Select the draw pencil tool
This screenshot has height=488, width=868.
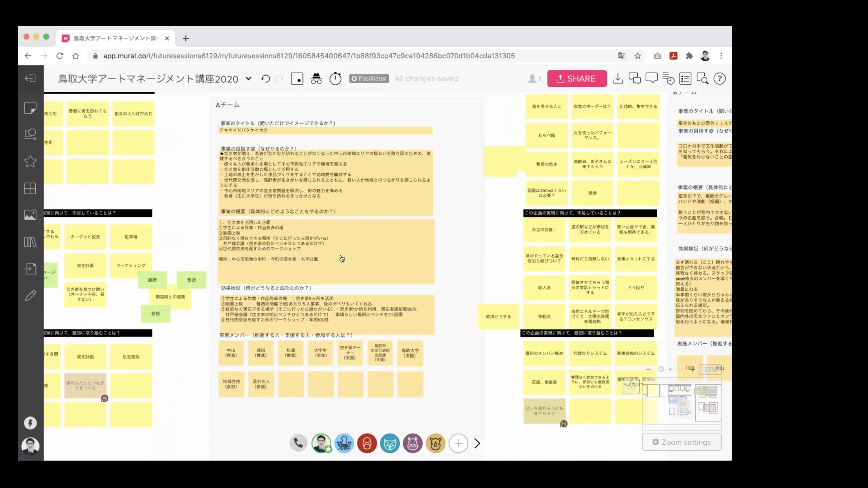[x=30, y=295]
